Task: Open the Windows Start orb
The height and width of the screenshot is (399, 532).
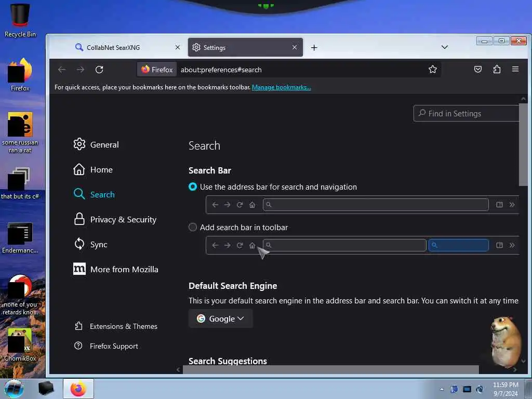Action: coord(14,389)
